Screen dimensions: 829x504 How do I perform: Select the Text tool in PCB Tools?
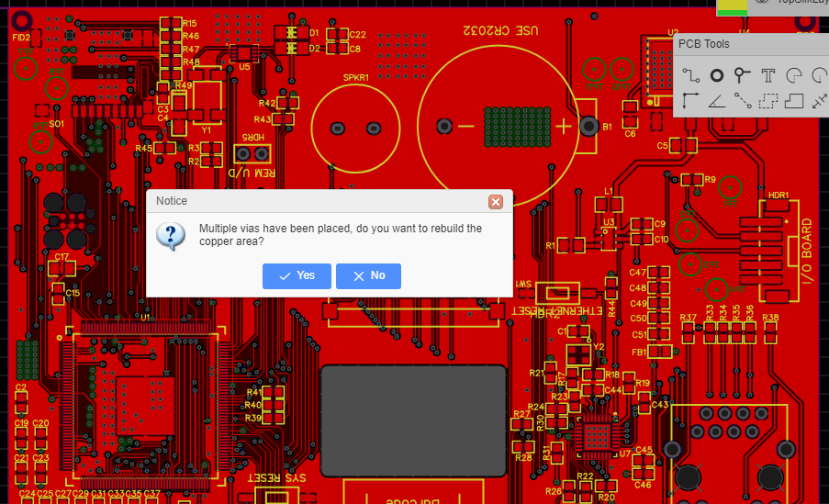(767, 75)
